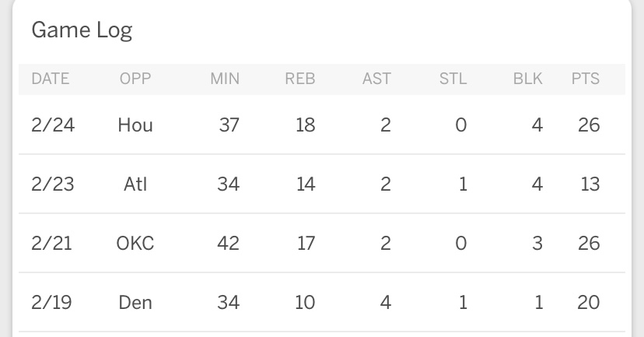Click the Game Log heading
This screenshot has height=337, width=644.
[x=82, y=30]
